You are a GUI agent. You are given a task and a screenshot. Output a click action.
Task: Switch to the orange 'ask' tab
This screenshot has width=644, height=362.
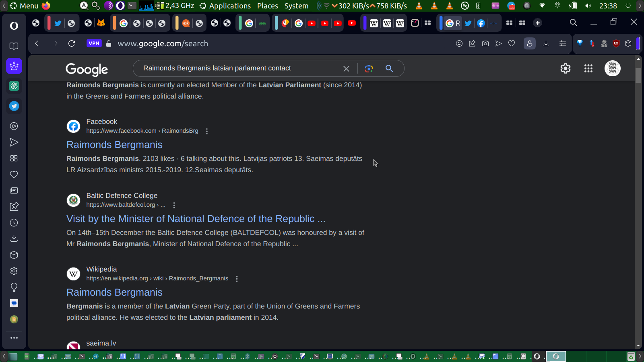[186, 23]
